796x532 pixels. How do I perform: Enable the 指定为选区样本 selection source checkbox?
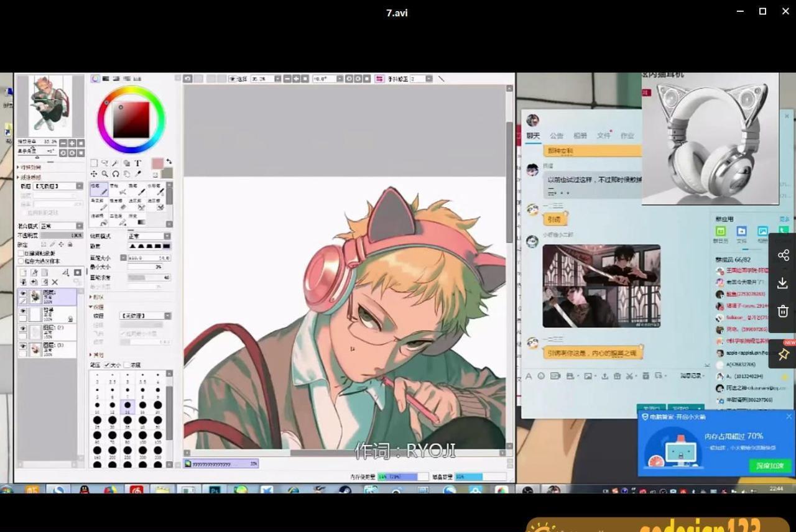click(x=21, y=261)
